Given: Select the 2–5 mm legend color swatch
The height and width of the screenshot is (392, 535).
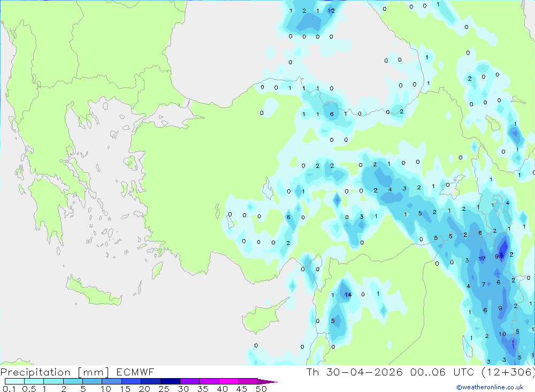Looking at the screenshot, I should click(73, 381).
